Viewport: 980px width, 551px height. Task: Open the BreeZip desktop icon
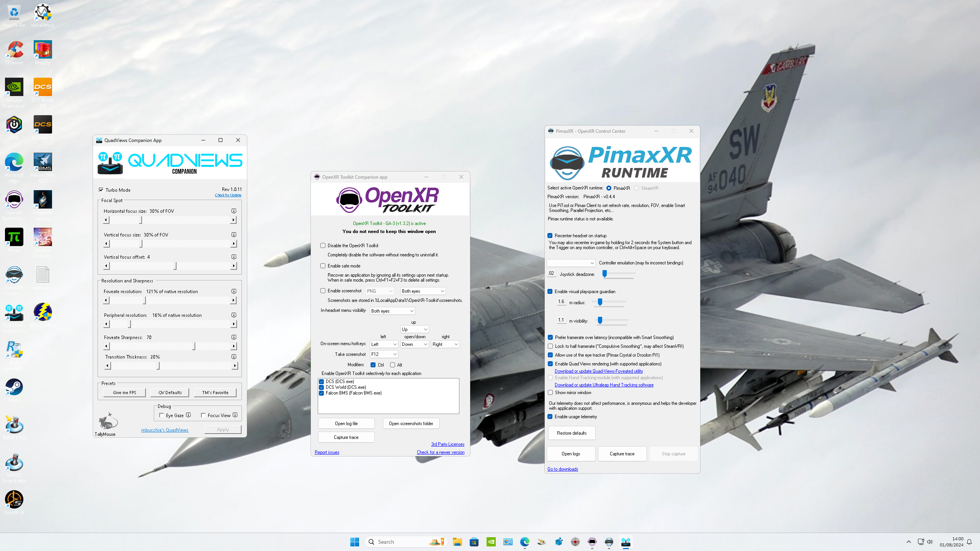pyautogui.click(x=42, y=53)
